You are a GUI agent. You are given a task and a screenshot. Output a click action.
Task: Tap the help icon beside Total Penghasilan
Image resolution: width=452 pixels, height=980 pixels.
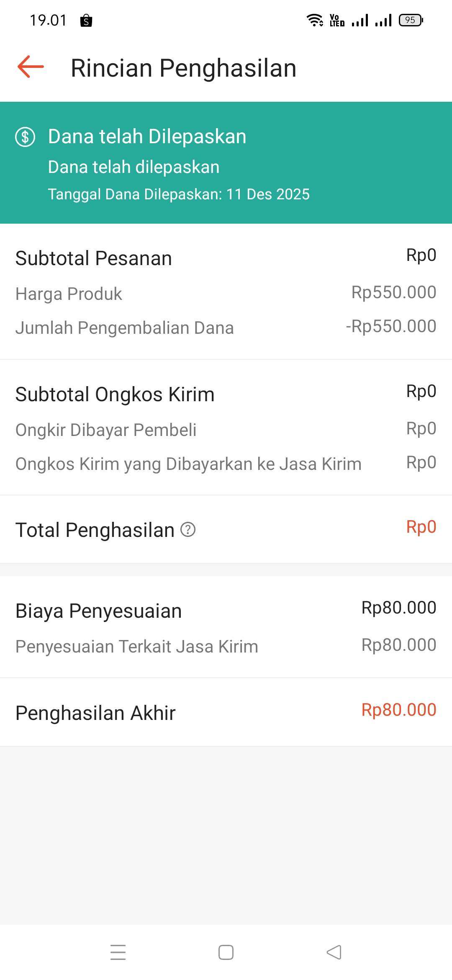pyautogui.click(x=188, y=530)
